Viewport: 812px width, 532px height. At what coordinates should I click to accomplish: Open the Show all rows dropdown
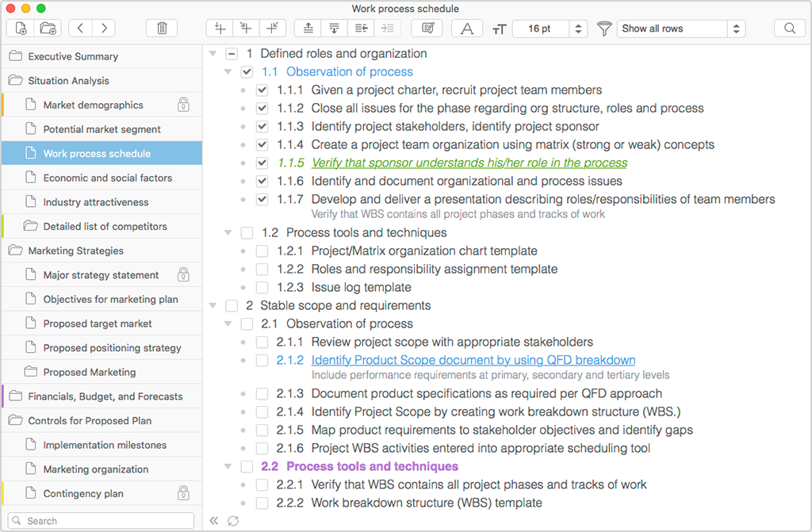coord(681,29)
